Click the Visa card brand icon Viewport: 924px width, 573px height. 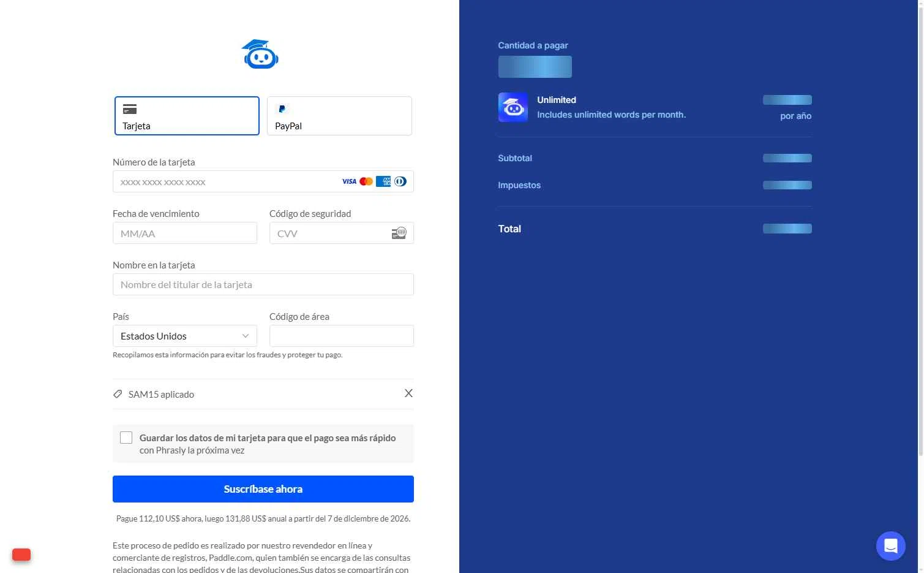point(349,181)
